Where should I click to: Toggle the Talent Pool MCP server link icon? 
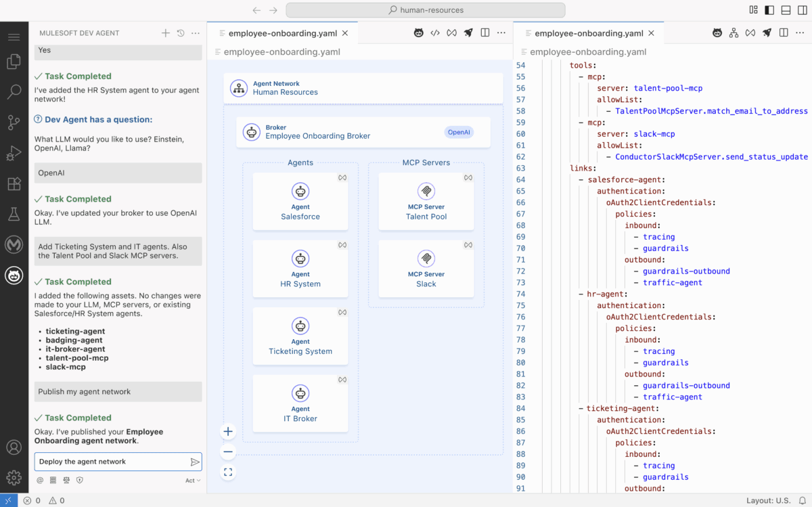pos(468,177)
